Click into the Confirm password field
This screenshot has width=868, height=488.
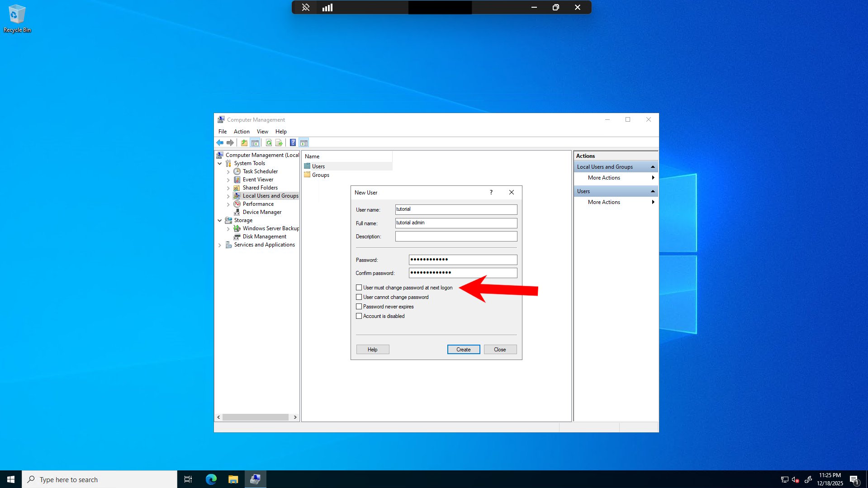463,273
